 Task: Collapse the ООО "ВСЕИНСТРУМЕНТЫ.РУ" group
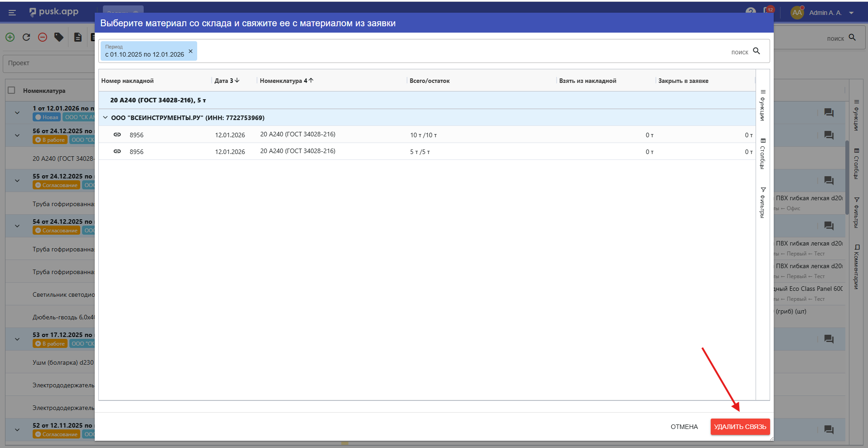[105, 118]
